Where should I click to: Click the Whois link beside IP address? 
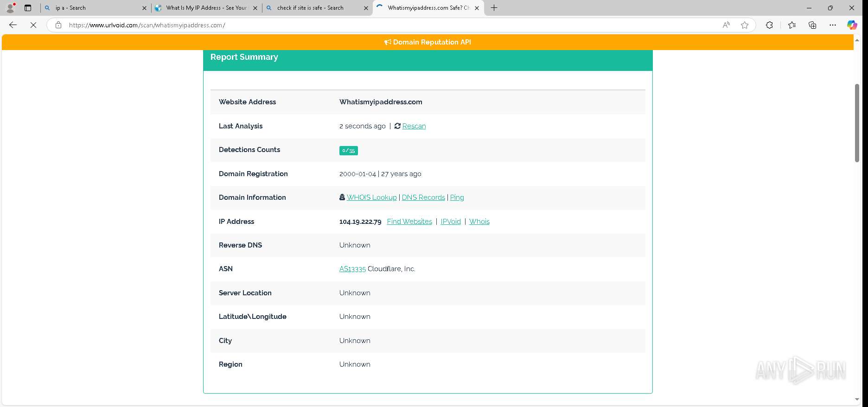click(479, 222)
